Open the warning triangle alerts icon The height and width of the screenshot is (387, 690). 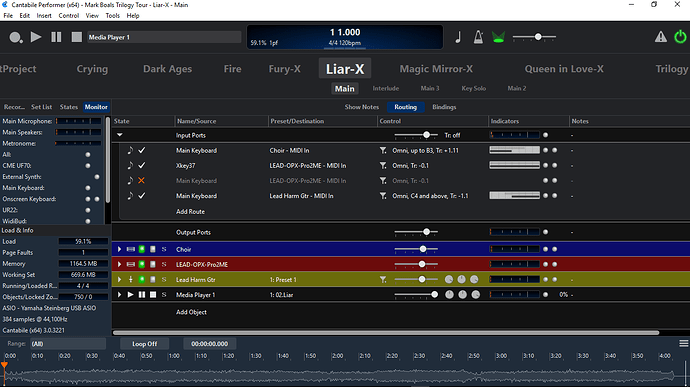pyautogui.click(x=661, y=37)
